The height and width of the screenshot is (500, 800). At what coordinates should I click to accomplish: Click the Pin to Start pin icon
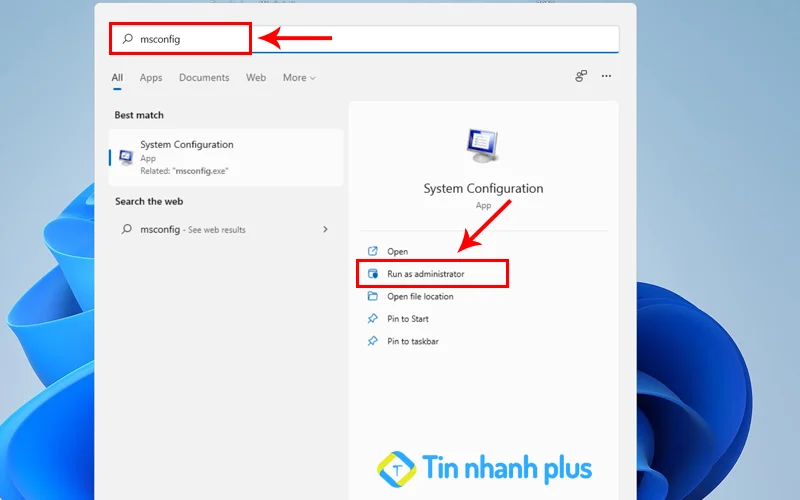tap(373, 318)
